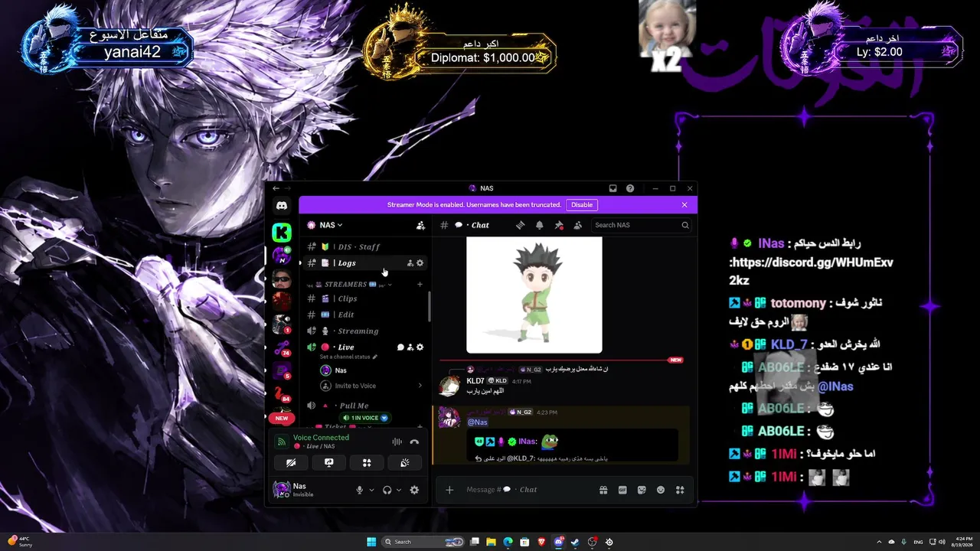Screen dimensions: 980x551
Task: Create invite for Live voice channel
Action: (410, 347)
